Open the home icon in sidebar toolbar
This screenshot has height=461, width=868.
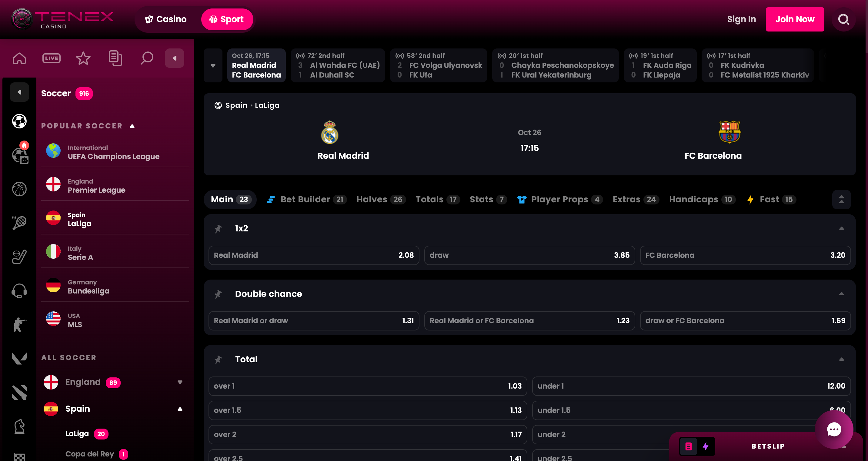click(19, 58)
